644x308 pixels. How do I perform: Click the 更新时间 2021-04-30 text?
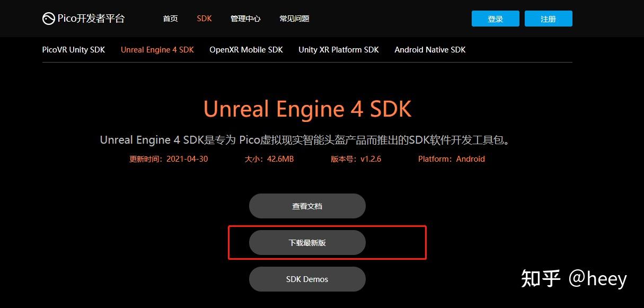(169, 159)
